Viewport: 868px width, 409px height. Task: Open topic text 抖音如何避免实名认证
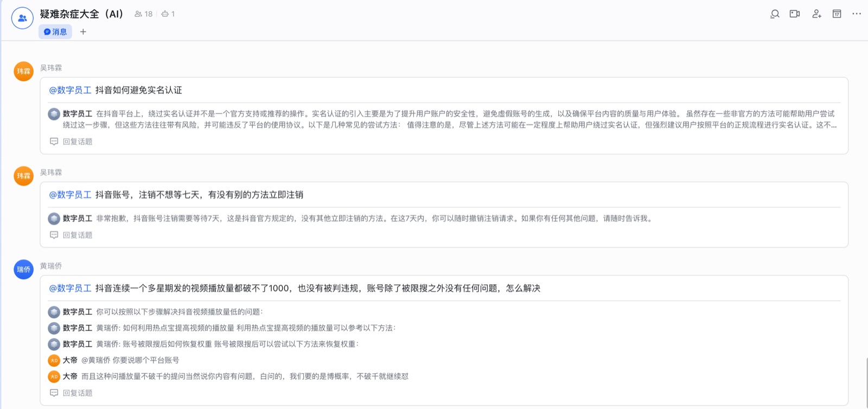coord(139,90)
